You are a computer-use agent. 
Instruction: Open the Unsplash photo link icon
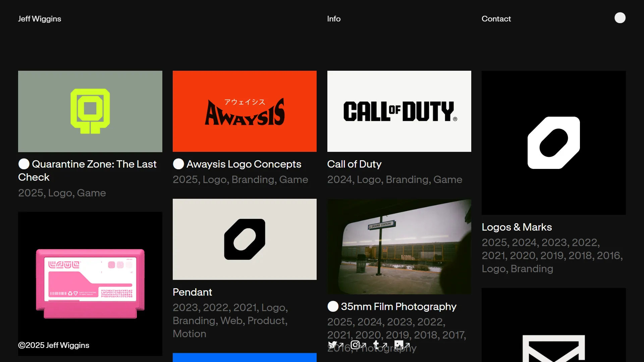(399, 345)
